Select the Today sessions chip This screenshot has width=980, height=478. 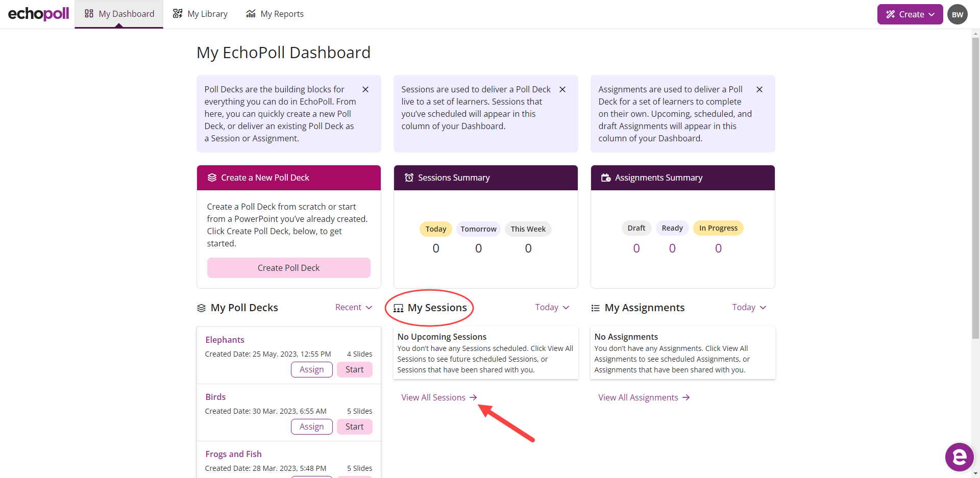436,229
